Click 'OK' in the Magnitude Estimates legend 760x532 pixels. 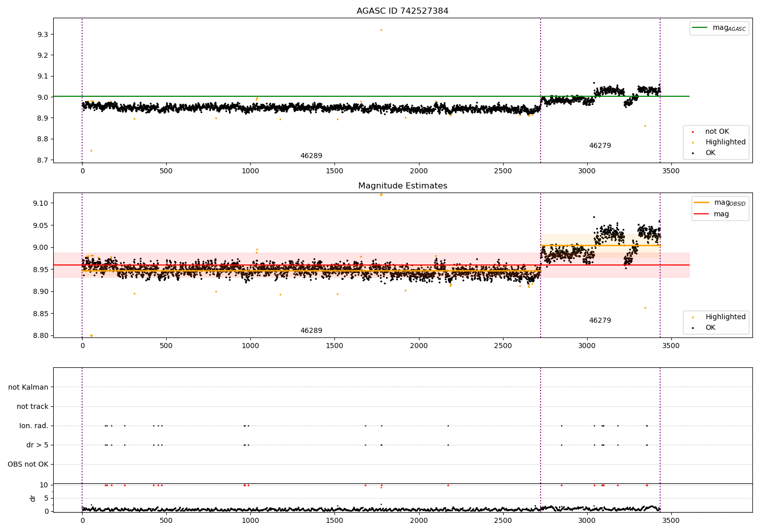[x=710, y=328]
